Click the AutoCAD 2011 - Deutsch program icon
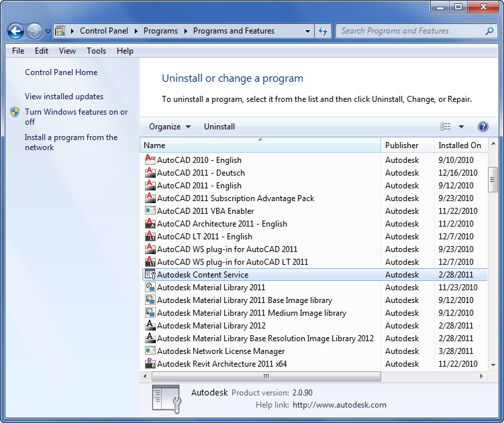 (150, 172)
